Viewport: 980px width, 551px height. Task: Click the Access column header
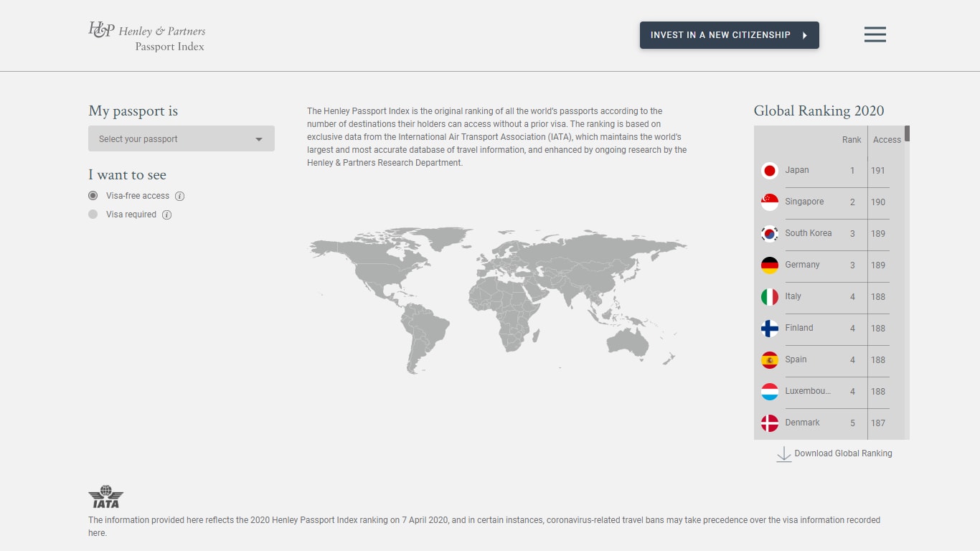point(887,140)
